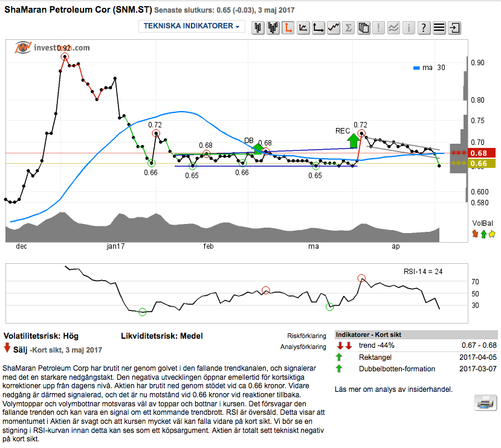Image resolution: width=501 pixels, height=448 pixels.
Task: Select the medium-term chart axis icon
Action: 303,28
